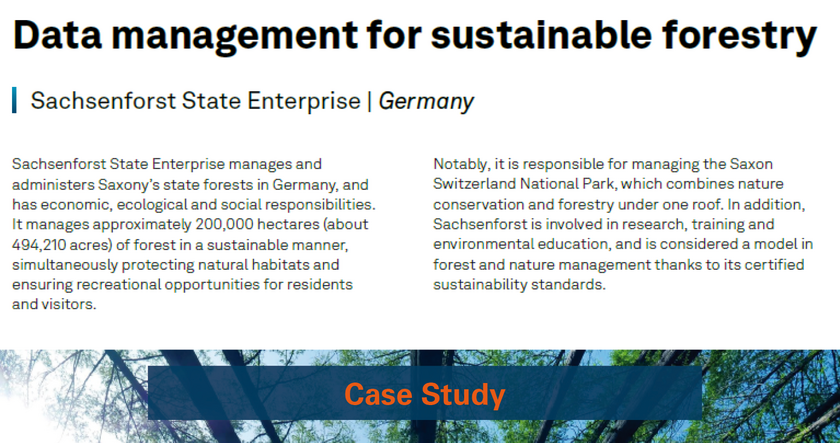The image size is (840, 443).
Task: Click "and visitors." ending the left paragraph
Action: (54, 305)
